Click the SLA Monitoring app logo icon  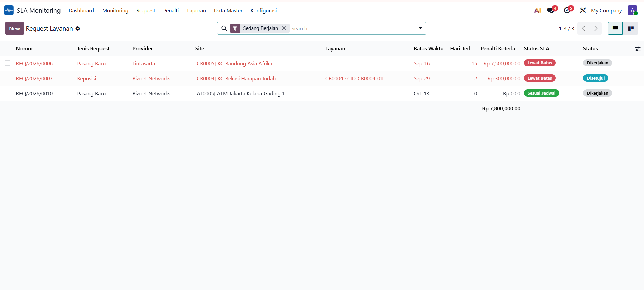click(x=9, y=10)
